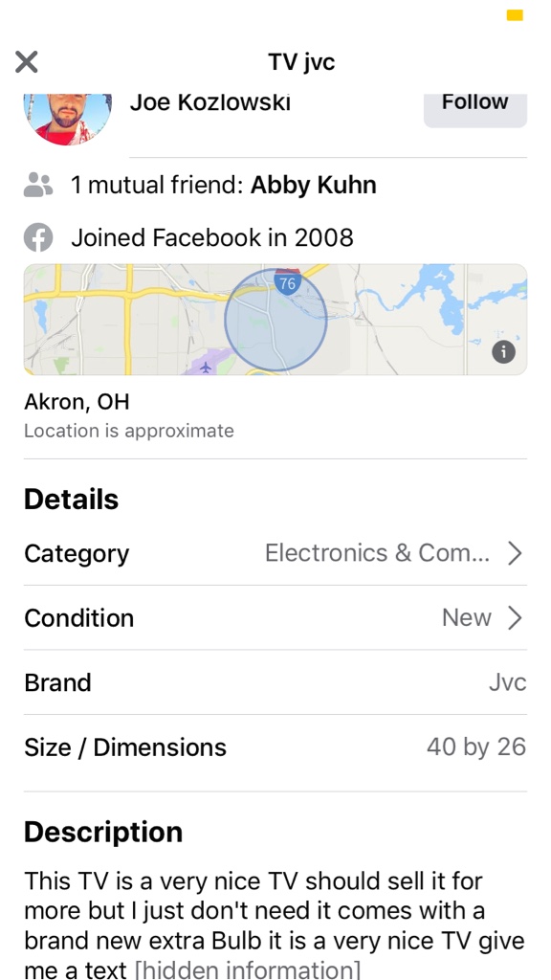The width and height of the screenshot is (551, 980).
Task: Open Abby Kuhn mutual friend link
Action: pos(314,185)
